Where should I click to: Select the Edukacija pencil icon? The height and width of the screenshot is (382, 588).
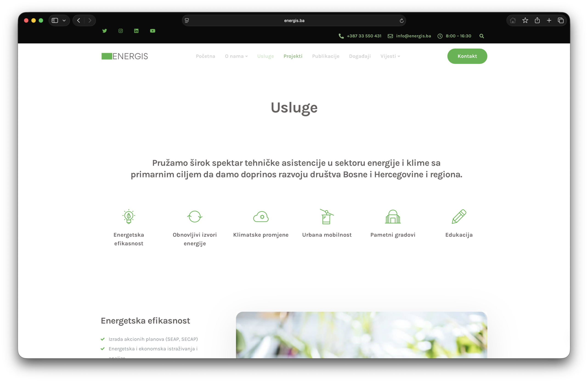tap(459, 216)
